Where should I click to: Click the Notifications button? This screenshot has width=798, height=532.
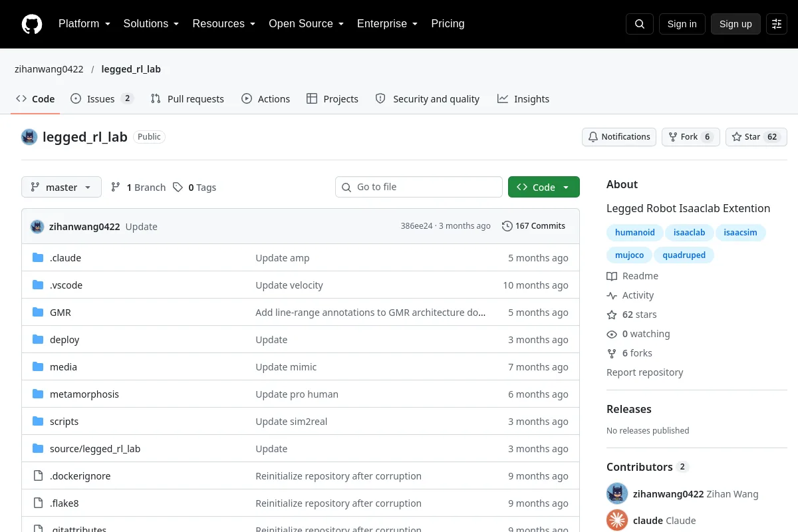619,137
